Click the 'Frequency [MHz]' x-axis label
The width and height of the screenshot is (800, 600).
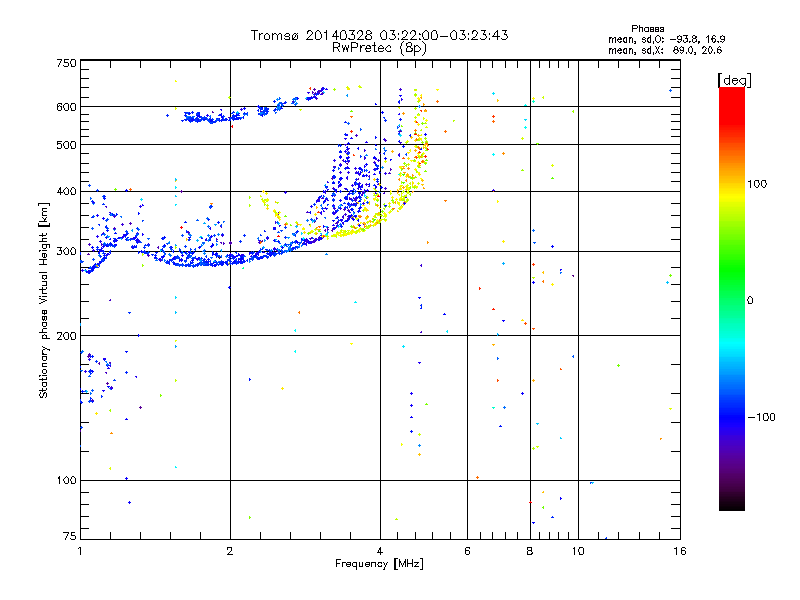point(379,564)
